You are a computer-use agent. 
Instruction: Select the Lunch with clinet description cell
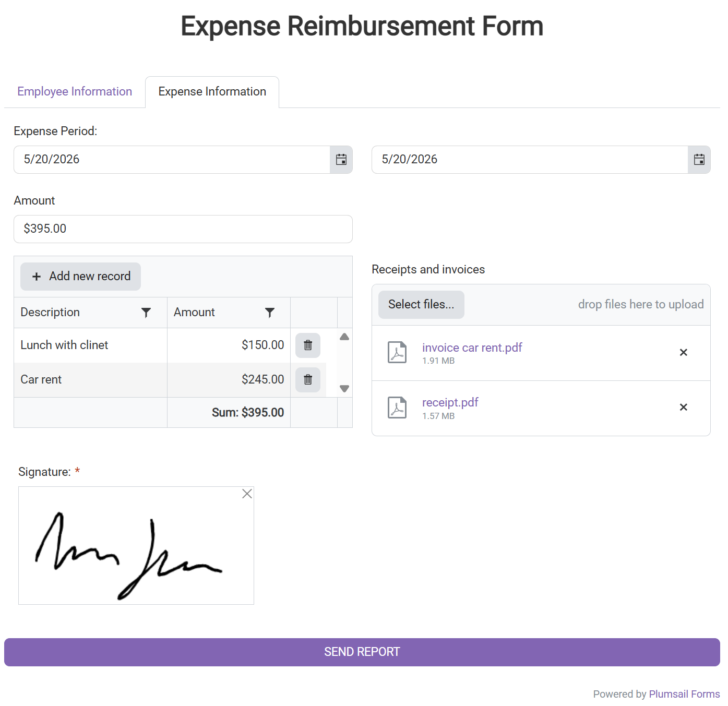(91, 345)
